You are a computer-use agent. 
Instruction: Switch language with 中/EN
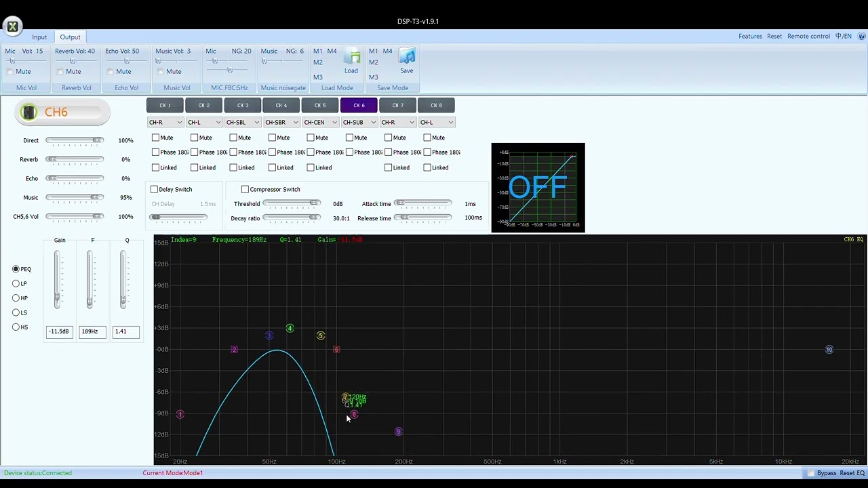click(843, 37)
